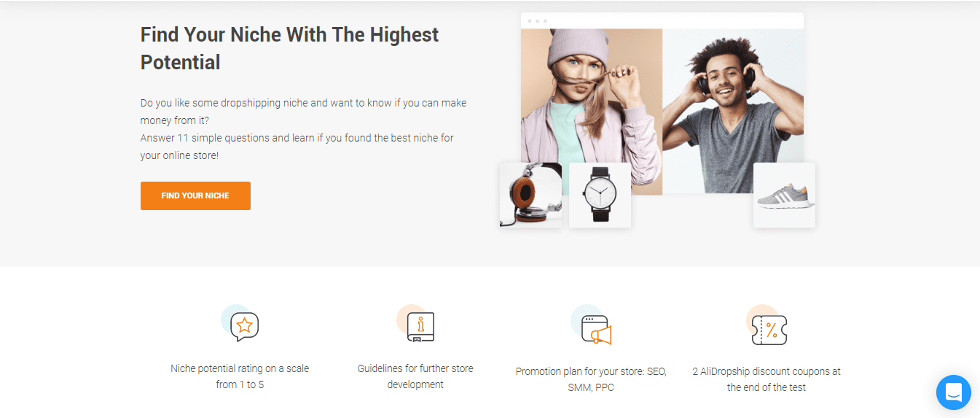Screen dimensions: 980x418
Task: Click the dropshipping niche question paragraph
Action: tap(303, 112)
